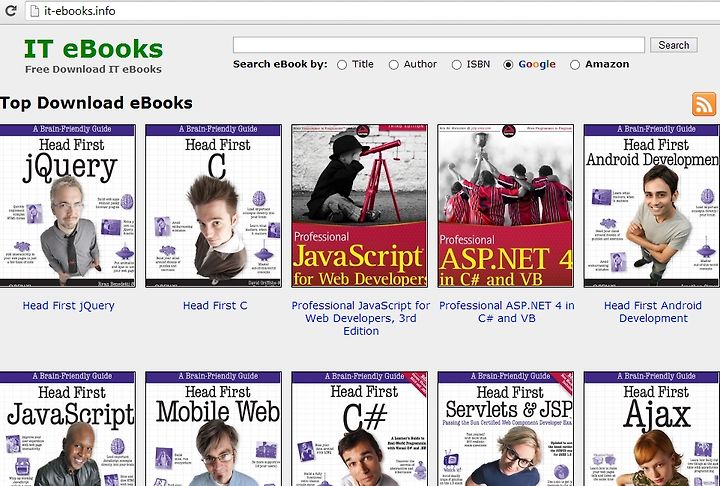Open the RSS feed icon

pyautogui.click(x=704, y=104)
